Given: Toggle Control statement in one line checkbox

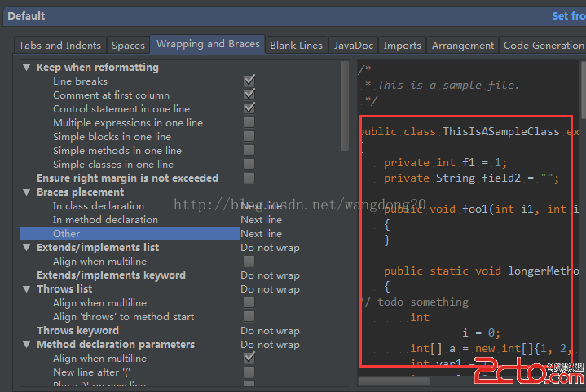Looking at the screenshot, I should 249,108.
